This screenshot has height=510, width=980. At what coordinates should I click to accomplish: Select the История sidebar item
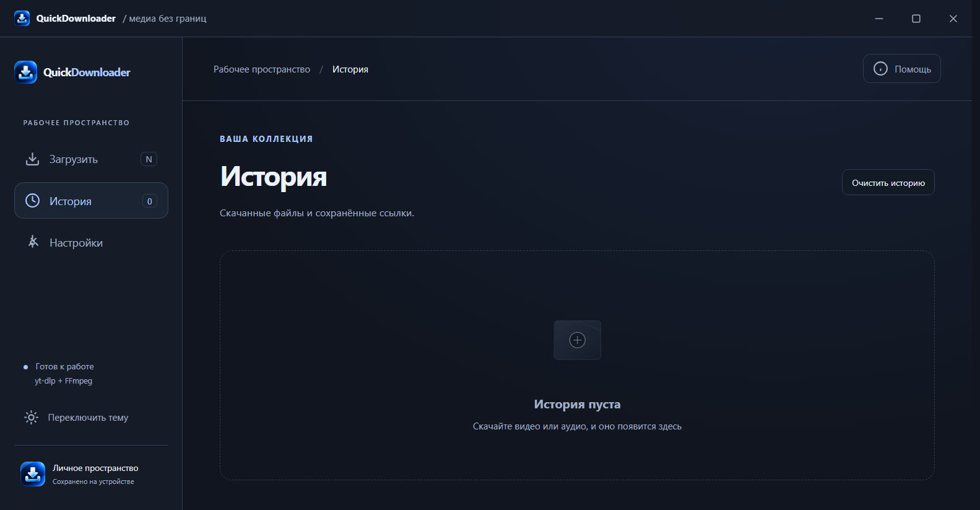point(91,201)
